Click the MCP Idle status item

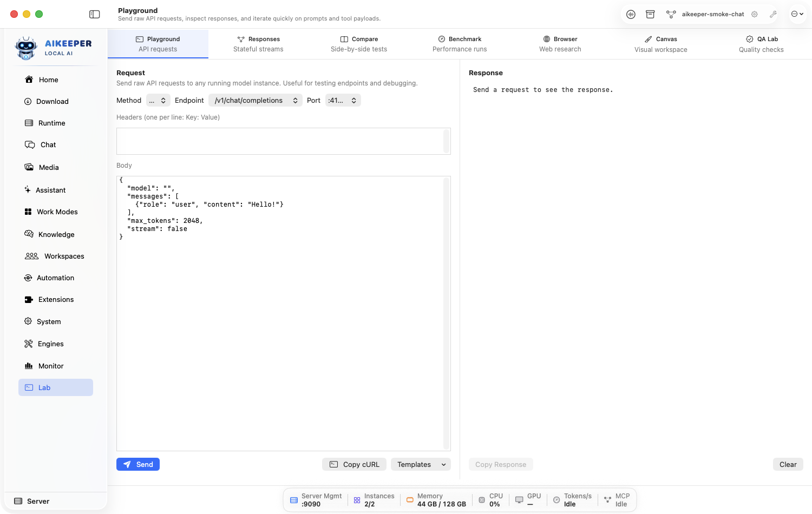tap(617, 500)
